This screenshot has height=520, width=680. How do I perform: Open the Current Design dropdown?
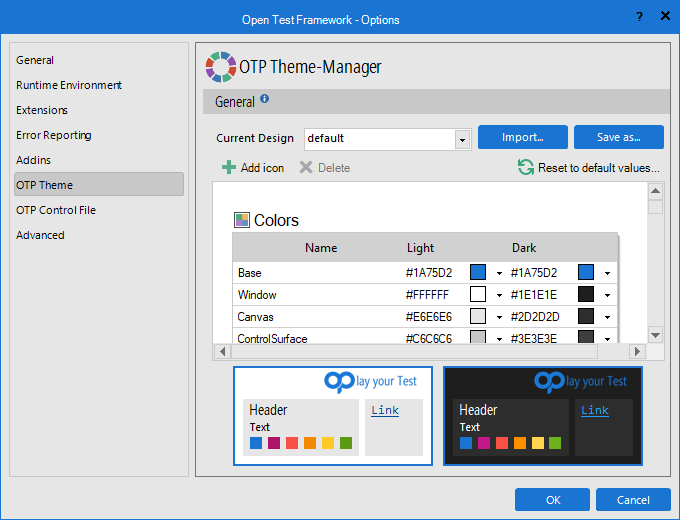[x=462, y=139]
